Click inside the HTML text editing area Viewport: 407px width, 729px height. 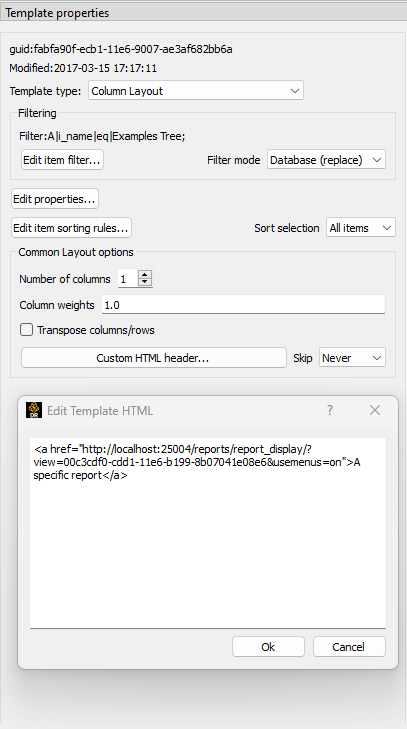pyautogui.click(x=208, y=533)
